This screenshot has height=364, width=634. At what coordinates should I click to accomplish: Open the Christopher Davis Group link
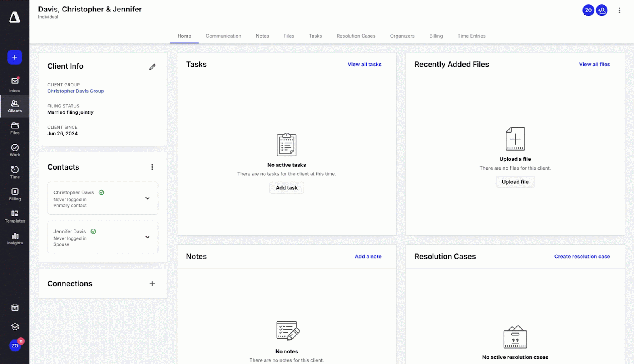(76, 91)
